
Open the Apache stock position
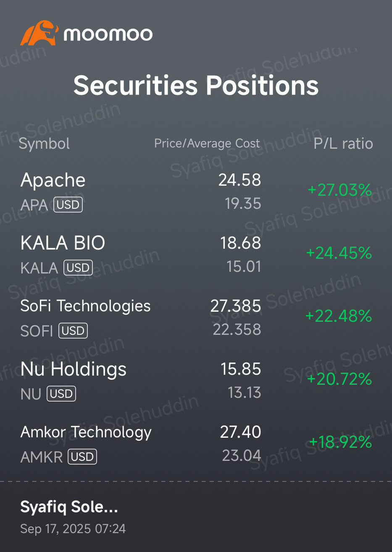(x=196, y=191)
